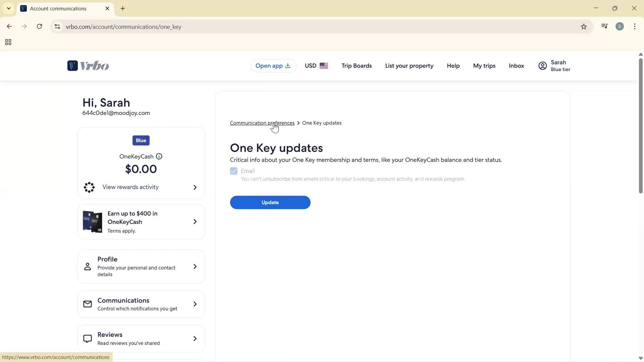Image resolution: width=644 pixels, height=362 pixels.
Task: Go to Inbox
Action: tap(516, 66)
